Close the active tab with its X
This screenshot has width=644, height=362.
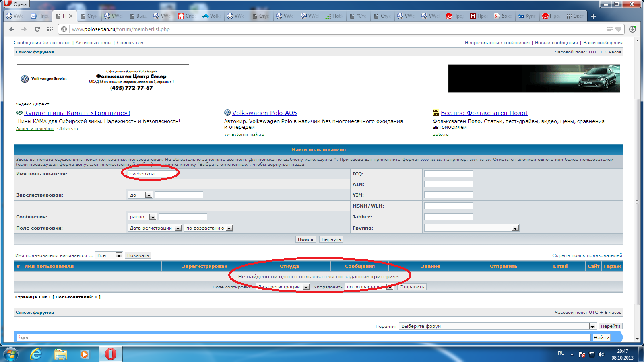point(71,16)
